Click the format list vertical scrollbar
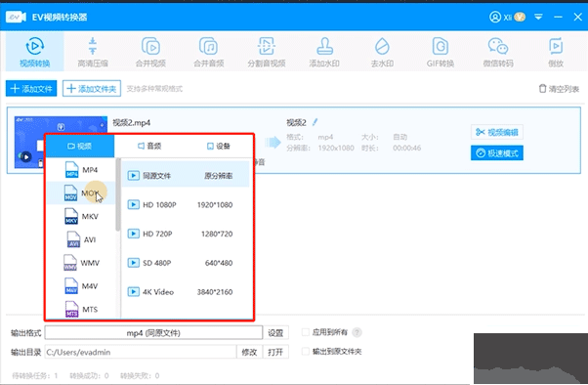This screenshot has width=588, height=385. pos(118,195)
